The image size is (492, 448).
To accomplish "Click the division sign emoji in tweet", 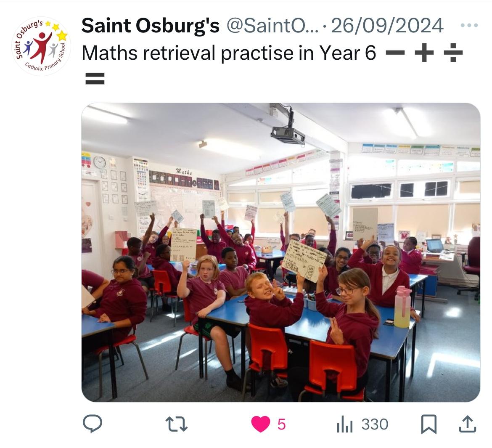I will tap(453, 53).
